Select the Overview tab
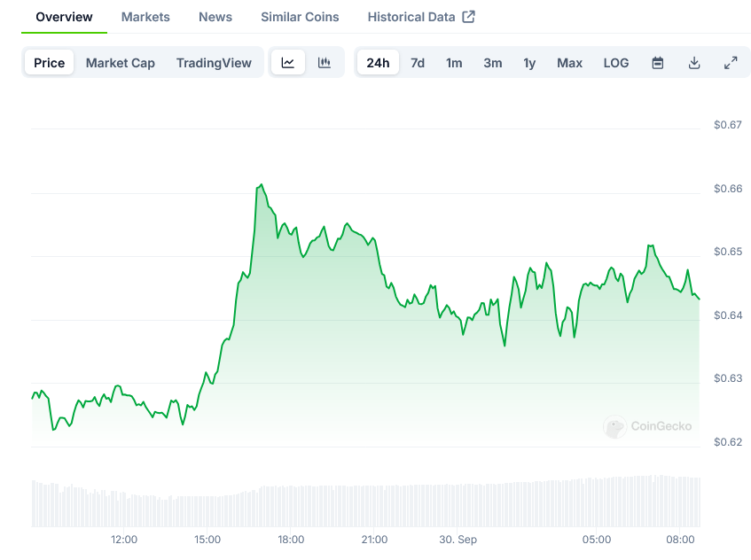The image size is (751, 560). coord(64,17)
